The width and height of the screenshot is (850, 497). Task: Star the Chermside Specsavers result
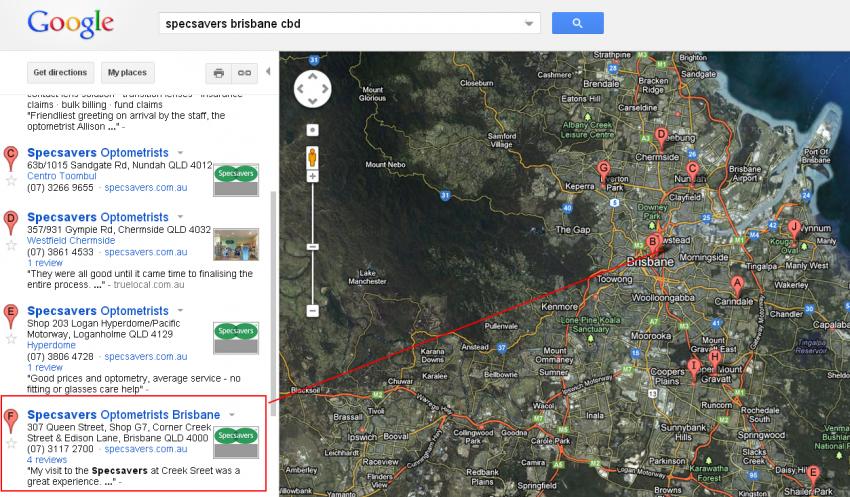(11, 245)
